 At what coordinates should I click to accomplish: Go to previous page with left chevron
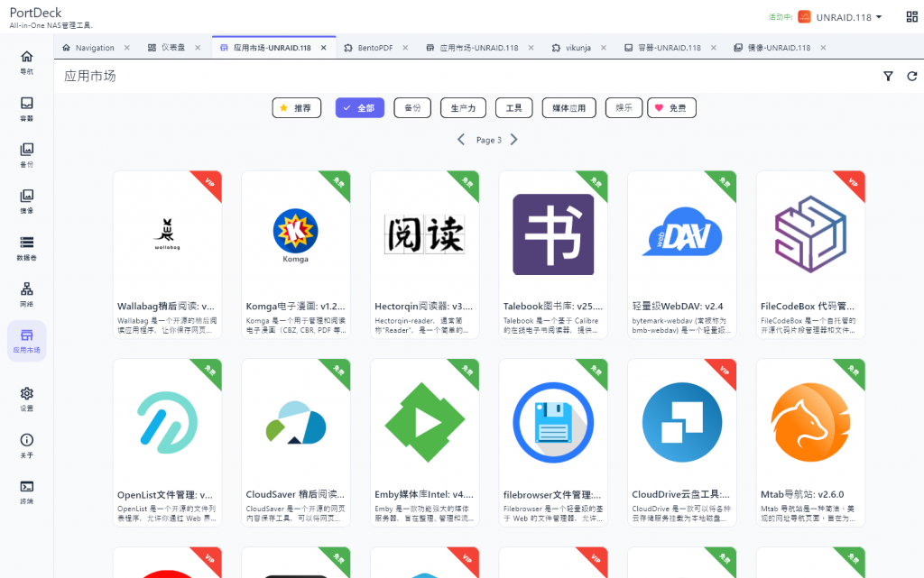click(x=461, y=140)
